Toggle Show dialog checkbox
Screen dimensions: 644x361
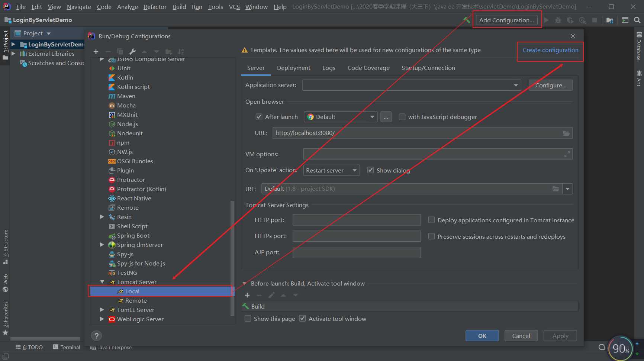click(x=370, y=170)
